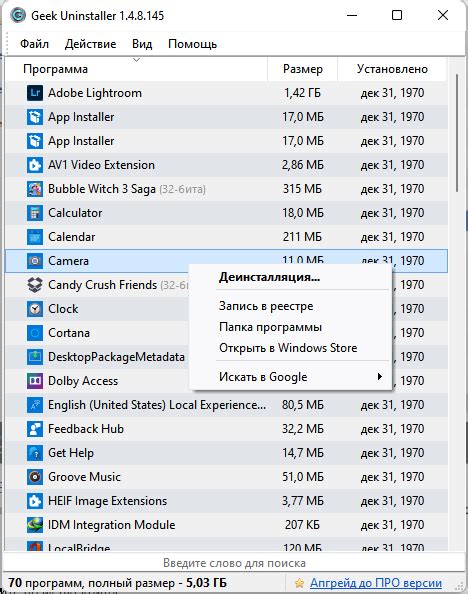The height and width of the screenshot is (594, 468).
Task: Click the Bubble Witch 3 Saga icon
Action: pos(35,189)
